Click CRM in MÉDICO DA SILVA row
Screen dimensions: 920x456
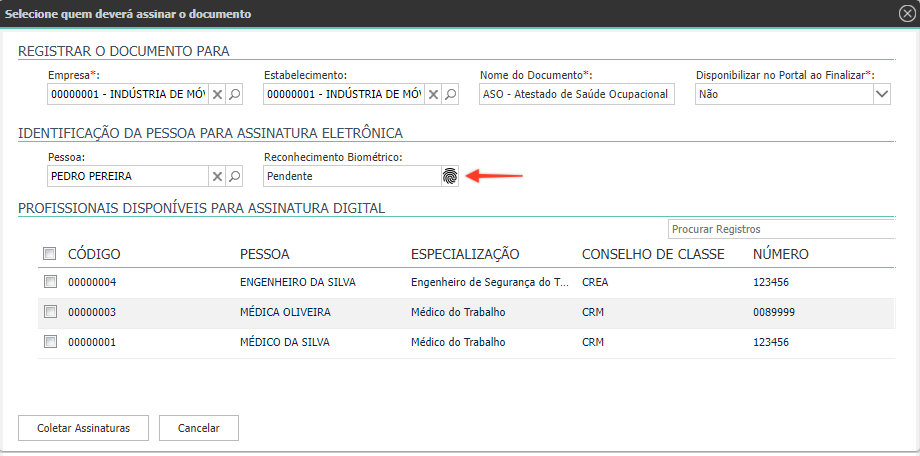593,342
